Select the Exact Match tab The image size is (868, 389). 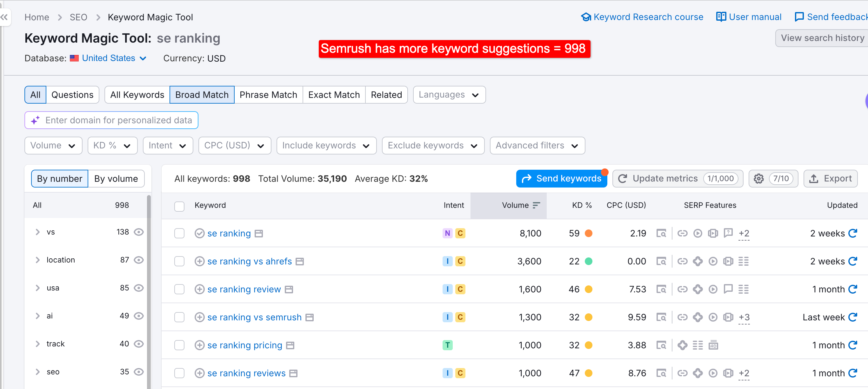click(x=334, y=95)
